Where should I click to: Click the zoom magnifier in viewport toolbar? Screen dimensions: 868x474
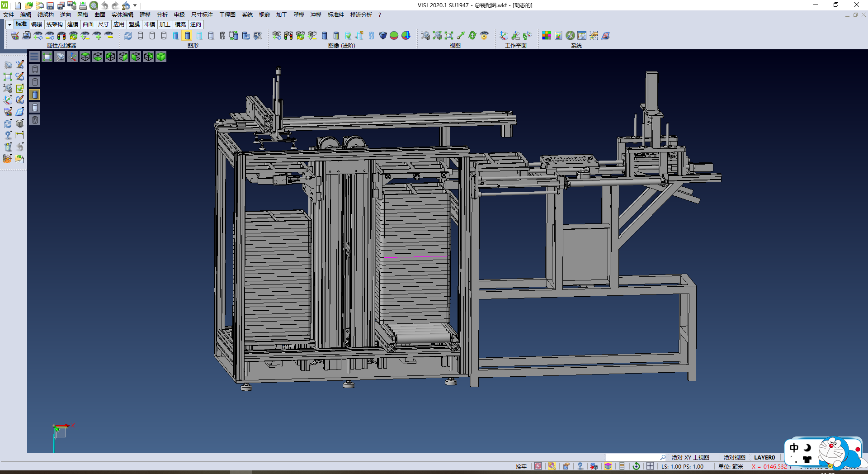(x=60, y=57)
